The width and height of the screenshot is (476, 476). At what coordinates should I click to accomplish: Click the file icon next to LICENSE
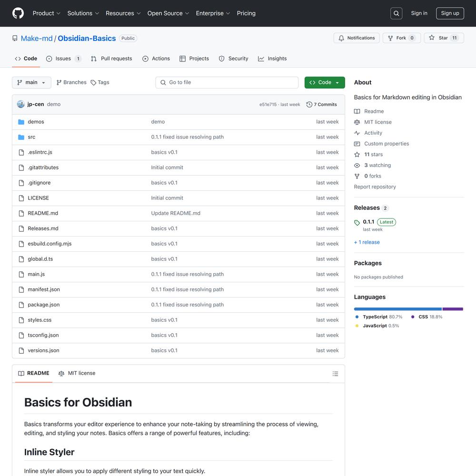(21, 198)
